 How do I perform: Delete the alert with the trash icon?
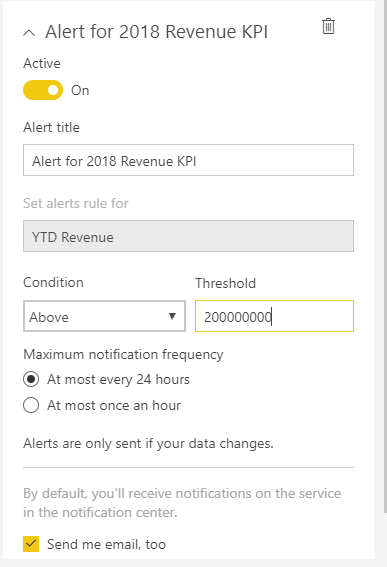[328, 26]
